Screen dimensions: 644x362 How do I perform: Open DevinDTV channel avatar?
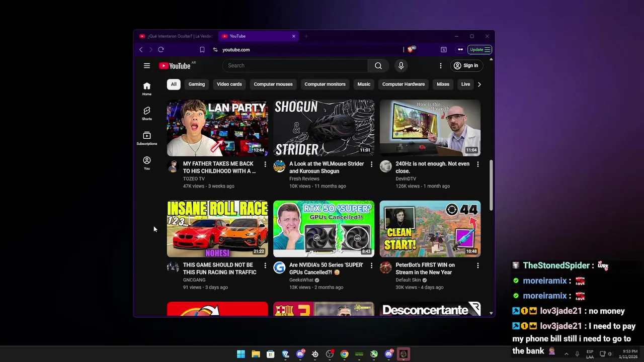click(386, 166)
